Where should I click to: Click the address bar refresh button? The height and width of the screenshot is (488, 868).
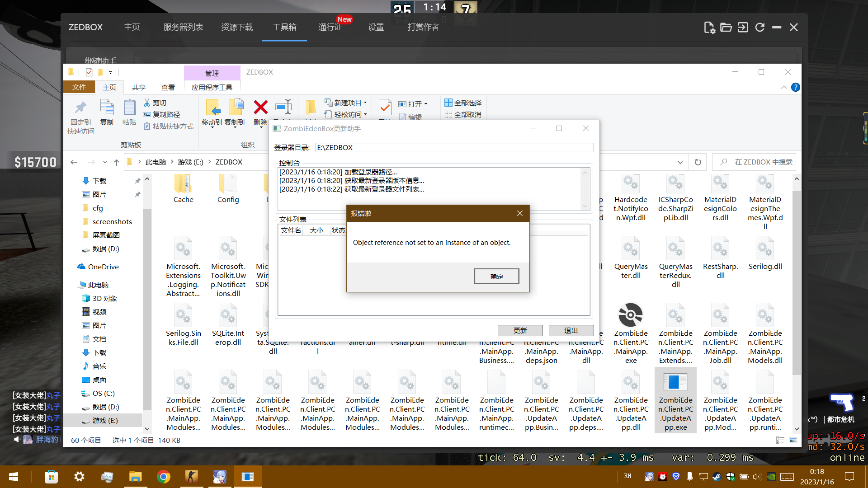(x=698, y=162)
